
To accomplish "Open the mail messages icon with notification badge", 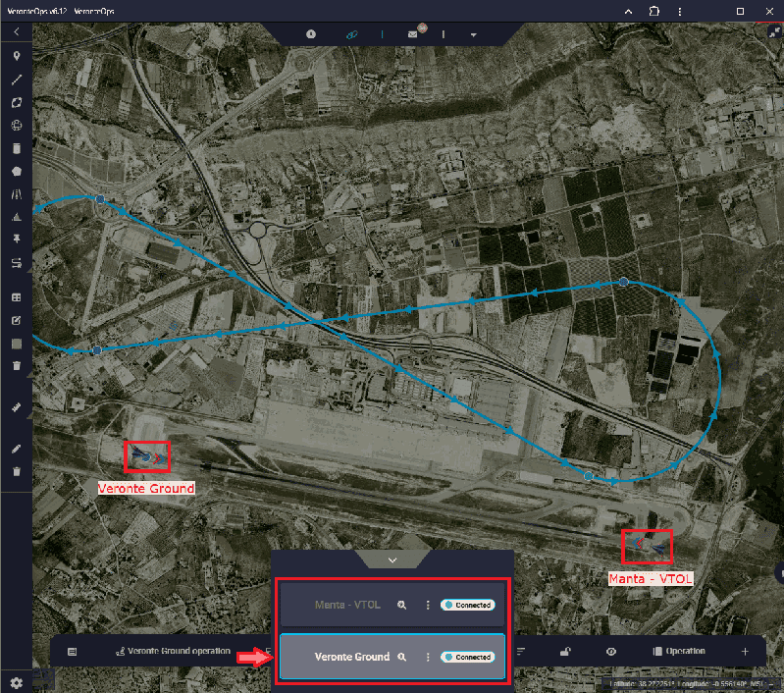I will pos(413,33).
